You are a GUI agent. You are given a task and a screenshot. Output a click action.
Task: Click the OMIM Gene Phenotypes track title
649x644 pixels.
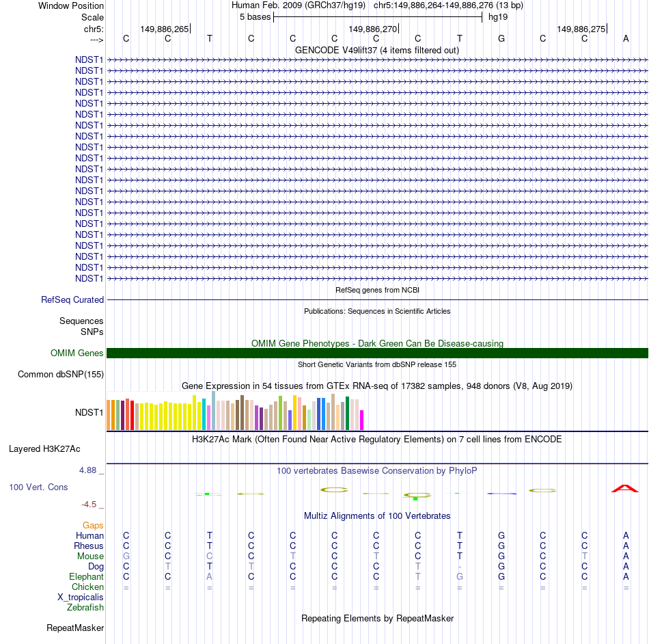pyautogui.click(x=377, y=343)
